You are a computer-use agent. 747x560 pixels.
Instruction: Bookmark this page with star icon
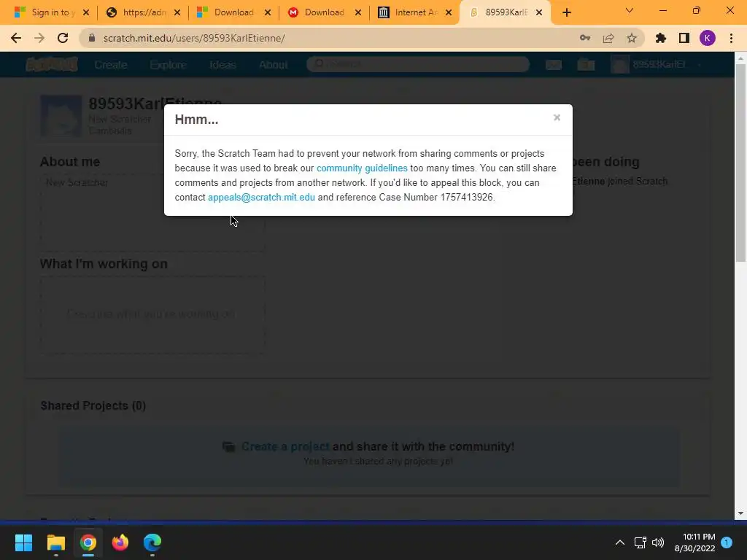[x=632, y=38]
